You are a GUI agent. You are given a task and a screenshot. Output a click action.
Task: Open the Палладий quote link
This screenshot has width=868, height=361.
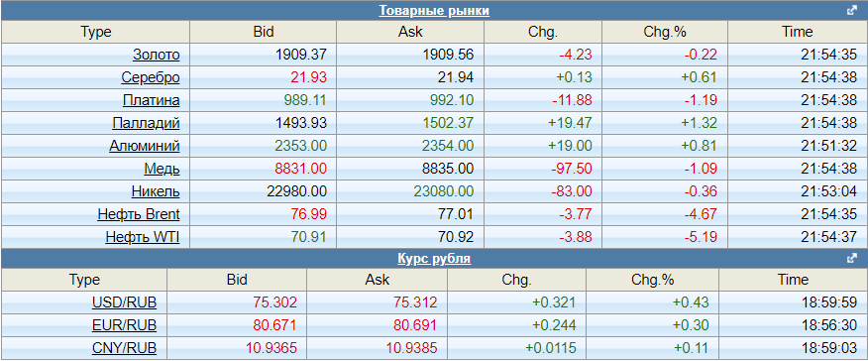click(x=146, y=123)
